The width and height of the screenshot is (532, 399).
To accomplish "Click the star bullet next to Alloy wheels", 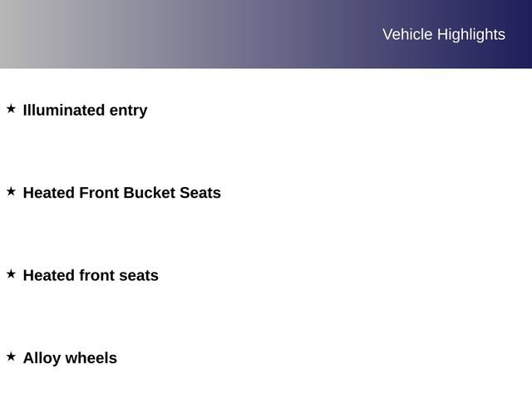I will (x=11, y=357).
